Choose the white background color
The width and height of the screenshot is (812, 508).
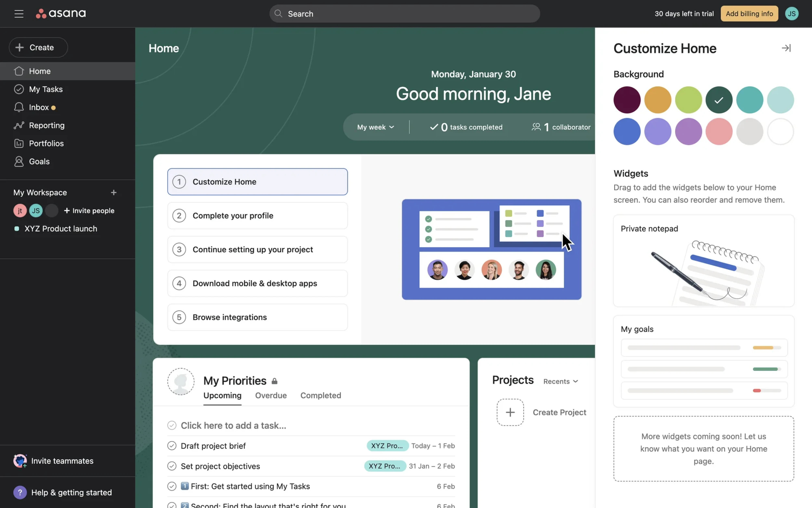point(780,131)
